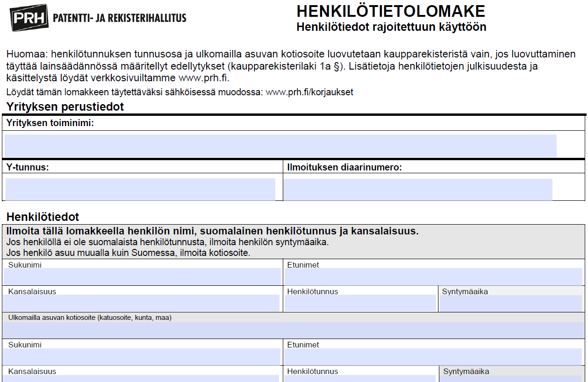This screenshot has width=588, height=382.
Task: Click 'Henkilötiedot rajoitettuun käyttöön' subtitle
Action: [x=391, y=27]
